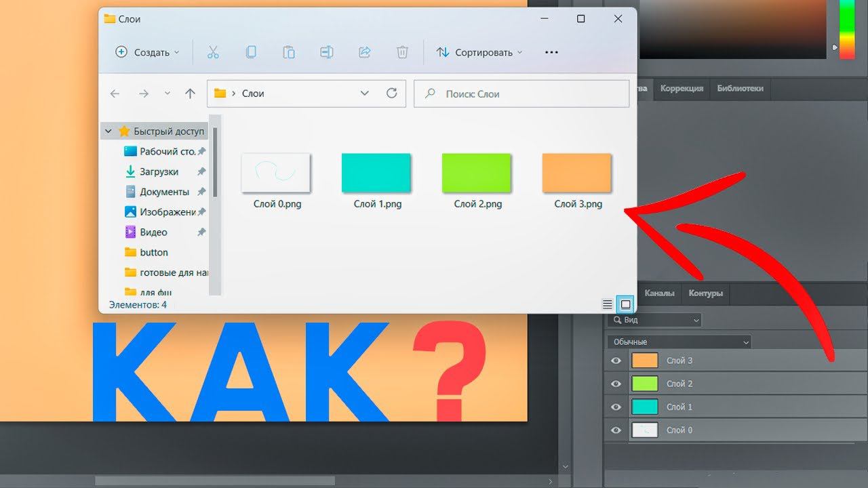
Task: Open the button folder in sidebar
Action: (x=154, y=252)
